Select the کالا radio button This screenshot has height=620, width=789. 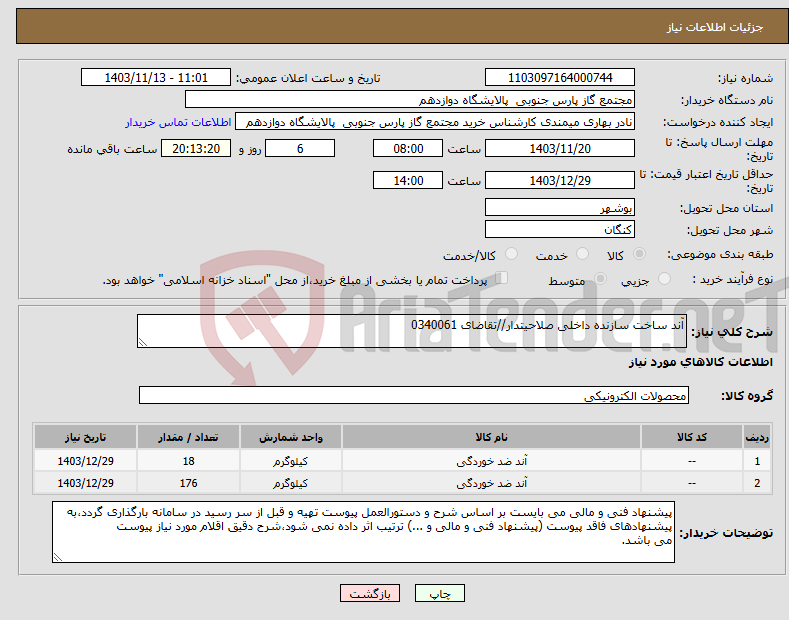click(639, 254)
